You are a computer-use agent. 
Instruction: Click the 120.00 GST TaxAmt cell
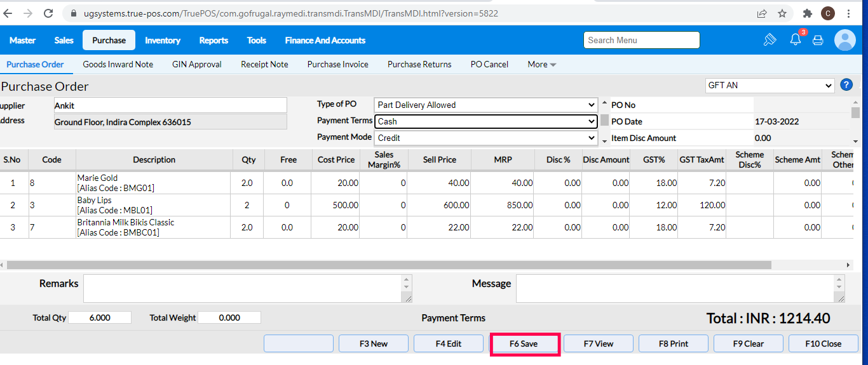click(x=702, y=205)
